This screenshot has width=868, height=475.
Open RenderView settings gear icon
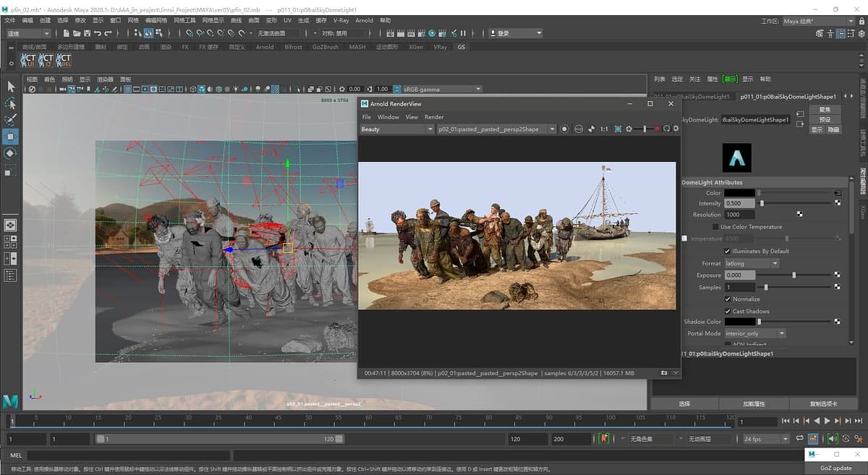(676, 129)
